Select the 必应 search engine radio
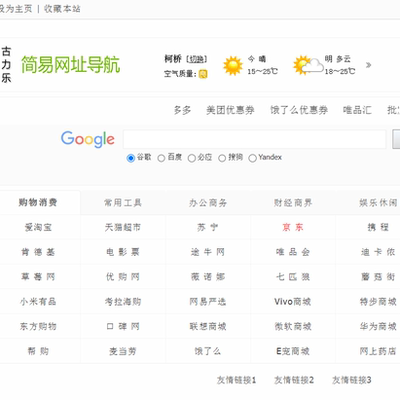400x400 pixels. 192,158
